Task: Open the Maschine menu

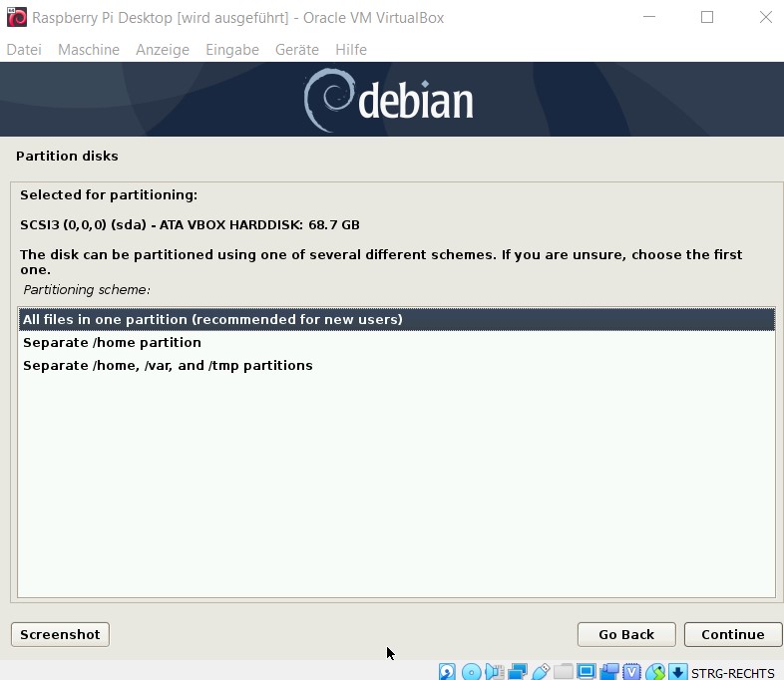Action: pyautogui.click(x=89, y=50)
